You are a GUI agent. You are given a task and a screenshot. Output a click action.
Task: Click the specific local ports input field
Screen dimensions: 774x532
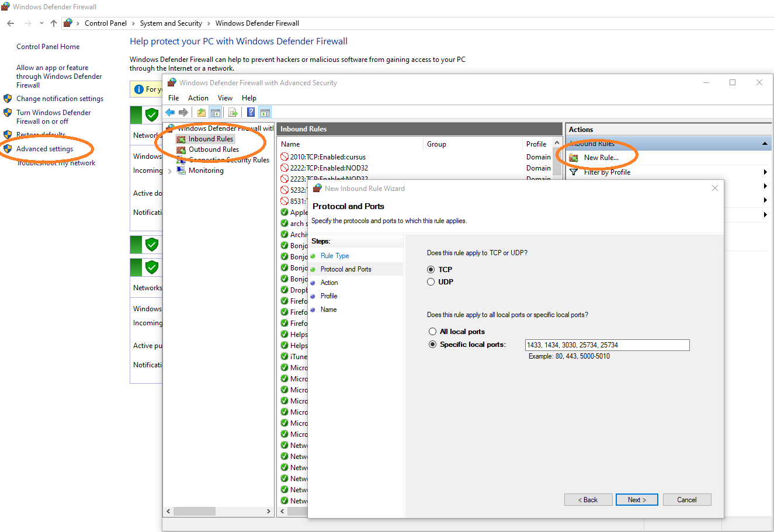coord(608,345)
